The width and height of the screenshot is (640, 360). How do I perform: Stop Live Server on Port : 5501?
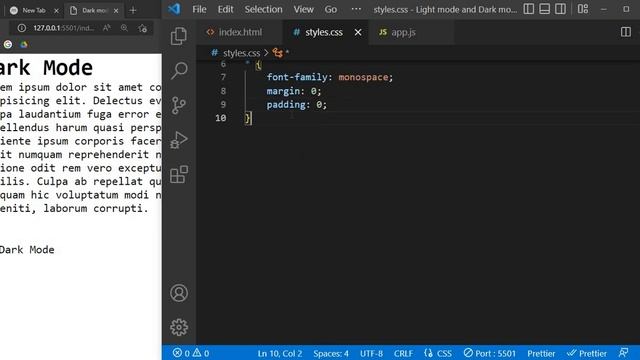pos(489,353)
